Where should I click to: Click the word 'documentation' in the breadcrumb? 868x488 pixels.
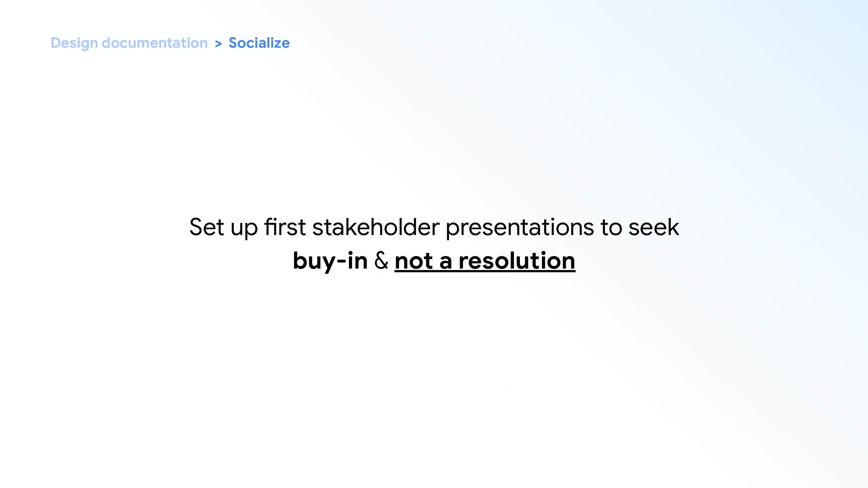click(x=155, y=43)
